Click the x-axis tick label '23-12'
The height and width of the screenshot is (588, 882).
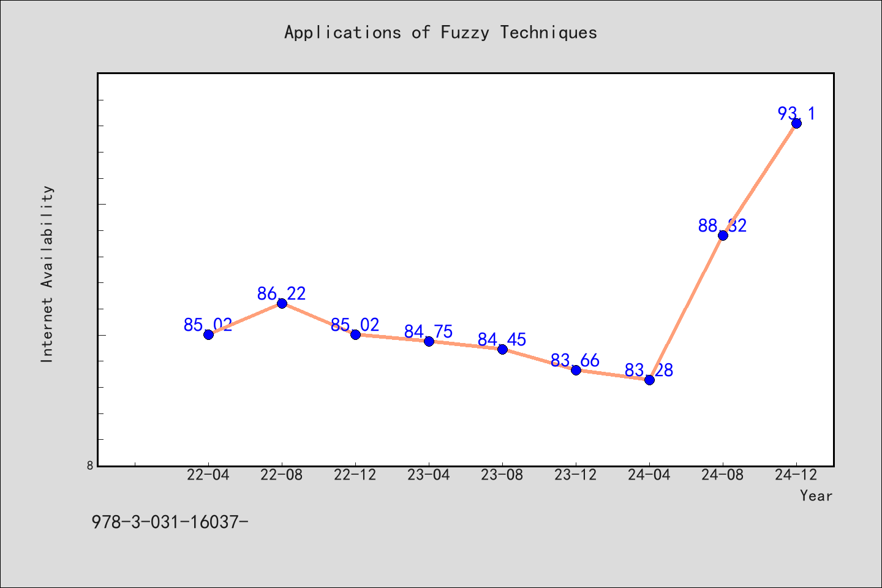click(576, 475)
